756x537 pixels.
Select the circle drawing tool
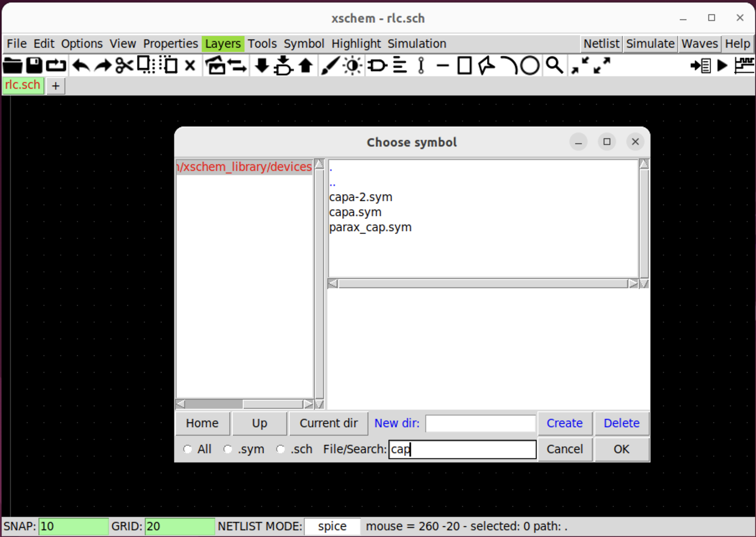[530, 66]
